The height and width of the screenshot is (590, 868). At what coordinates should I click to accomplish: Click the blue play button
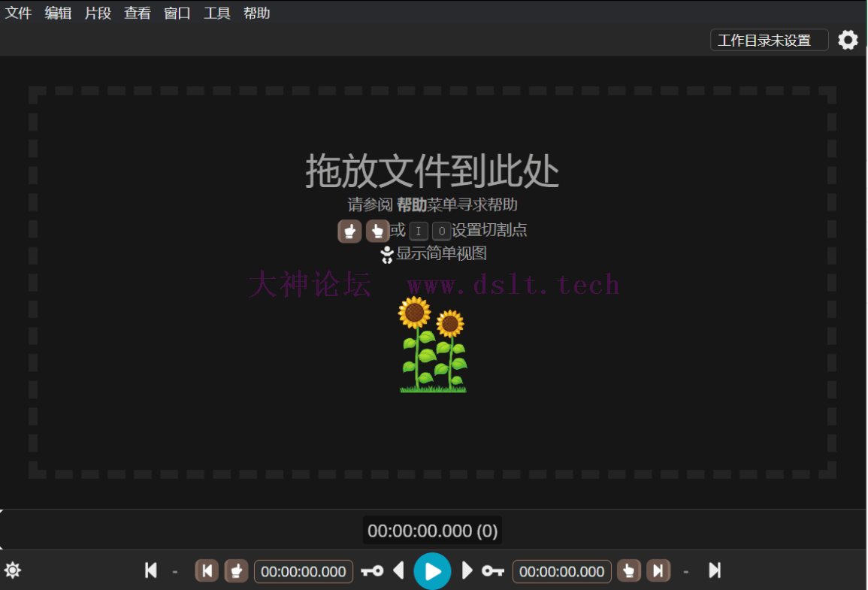432,571
